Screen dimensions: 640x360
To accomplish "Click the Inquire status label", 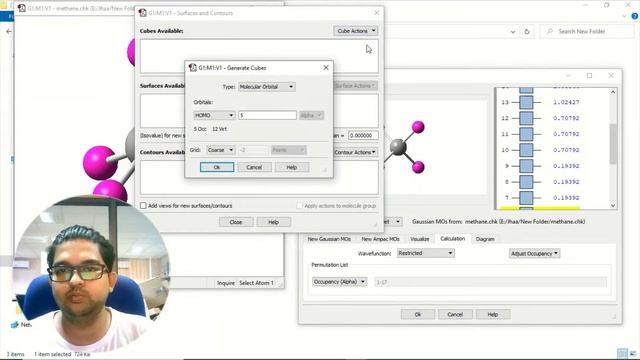I will [226, 282].
